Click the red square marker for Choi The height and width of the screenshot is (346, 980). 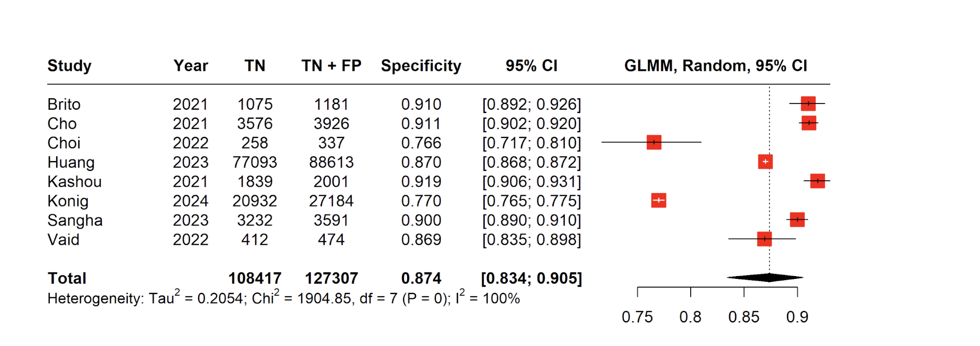pos(654,142)
